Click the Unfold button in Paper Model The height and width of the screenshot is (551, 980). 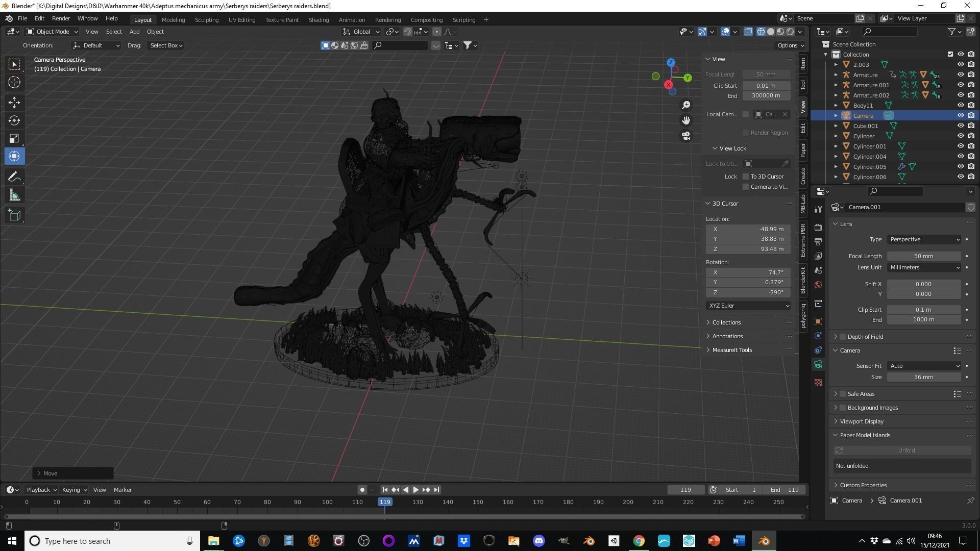902,450
